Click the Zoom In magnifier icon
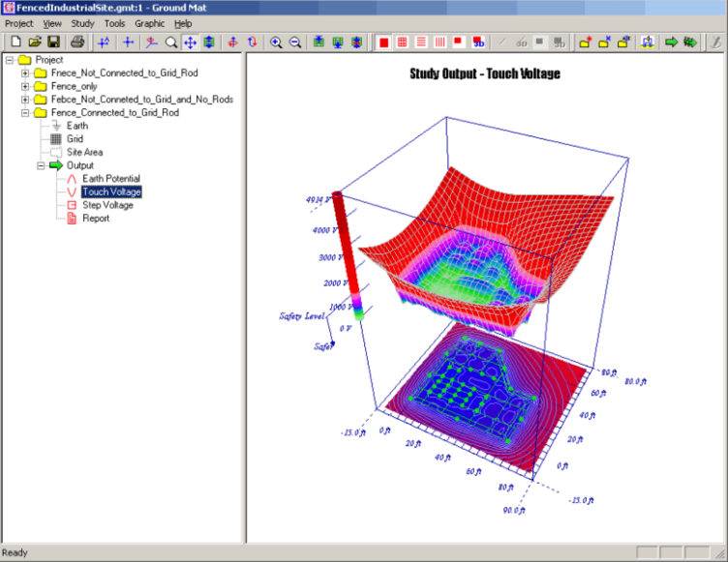Viewport: 728px width, 562px height. coord(276,43)
